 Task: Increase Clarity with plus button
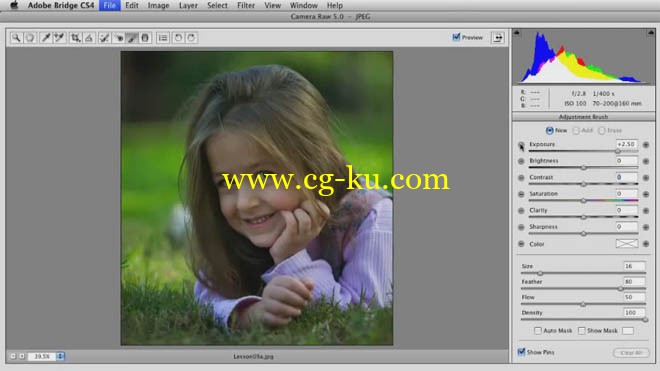coord(646,211)
